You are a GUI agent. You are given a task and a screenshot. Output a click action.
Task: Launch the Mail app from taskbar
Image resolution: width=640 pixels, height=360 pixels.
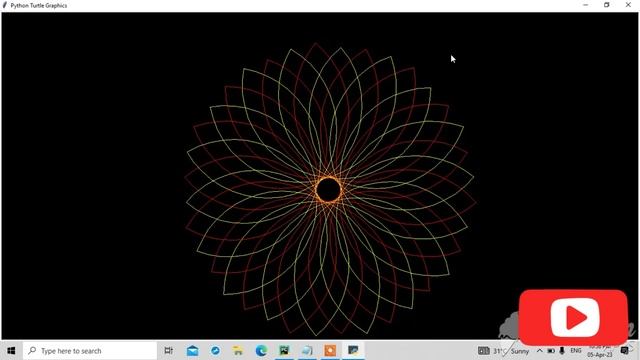point(192,351)
